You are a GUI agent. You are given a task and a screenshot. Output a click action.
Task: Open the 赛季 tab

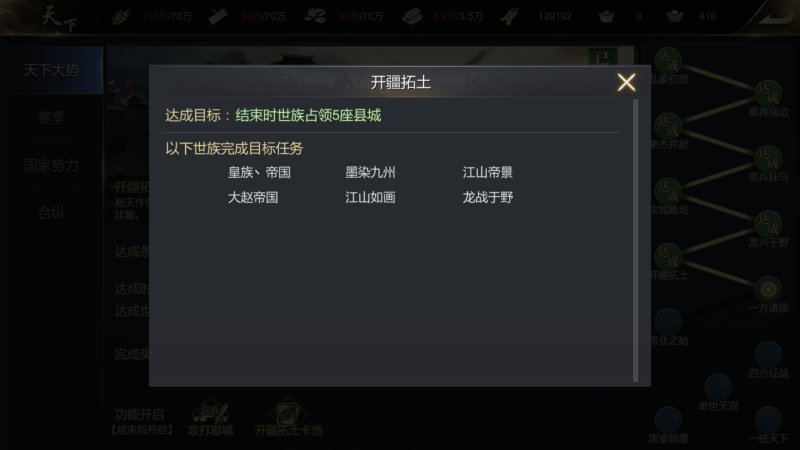pyautogui.click(x=51, y=118)
